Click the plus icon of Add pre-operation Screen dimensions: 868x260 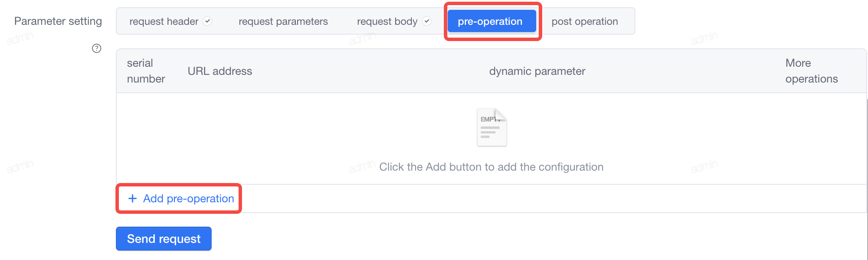click(133, 198)
